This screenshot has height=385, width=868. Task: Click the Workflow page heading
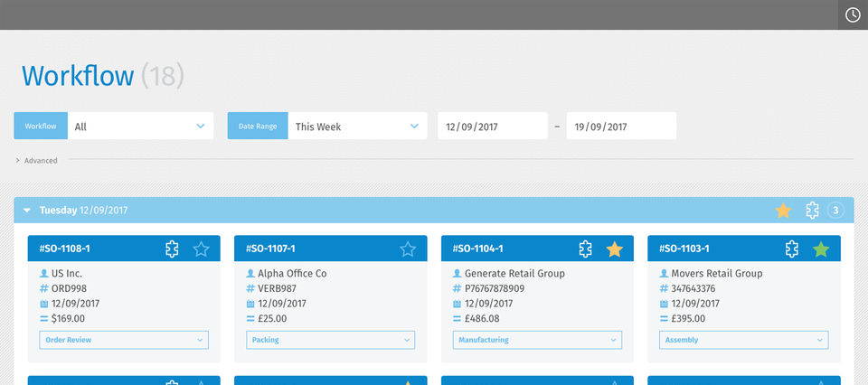[x=78, y=76]
